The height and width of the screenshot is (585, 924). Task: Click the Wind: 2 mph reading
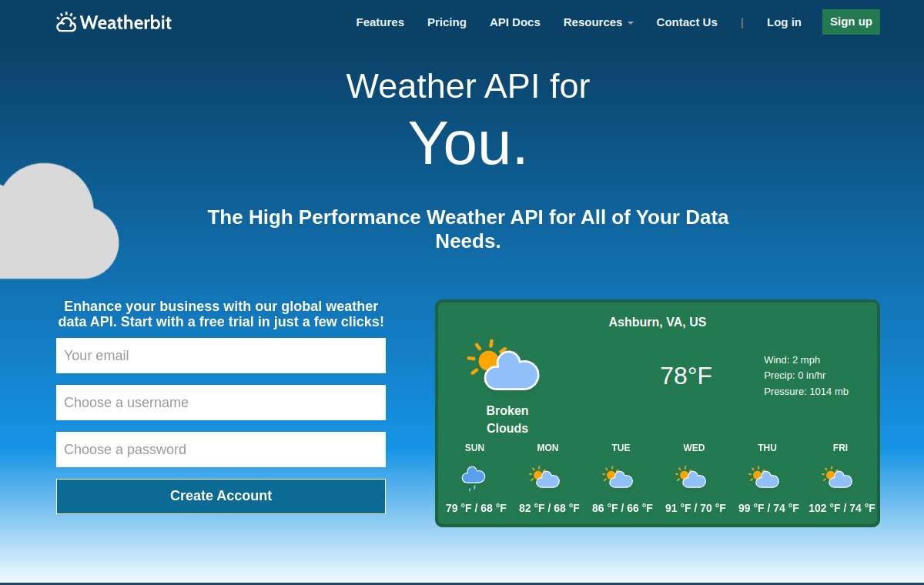[x=792, y=359]
